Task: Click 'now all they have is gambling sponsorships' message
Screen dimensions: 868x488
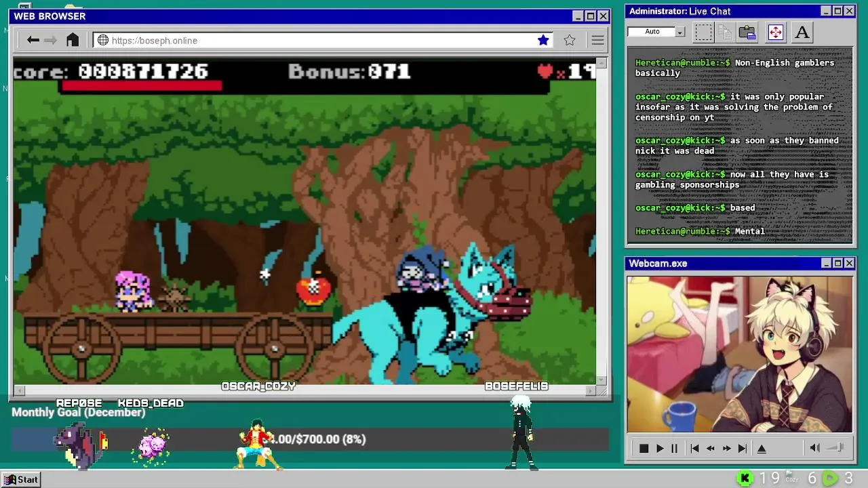Action: 732,180
